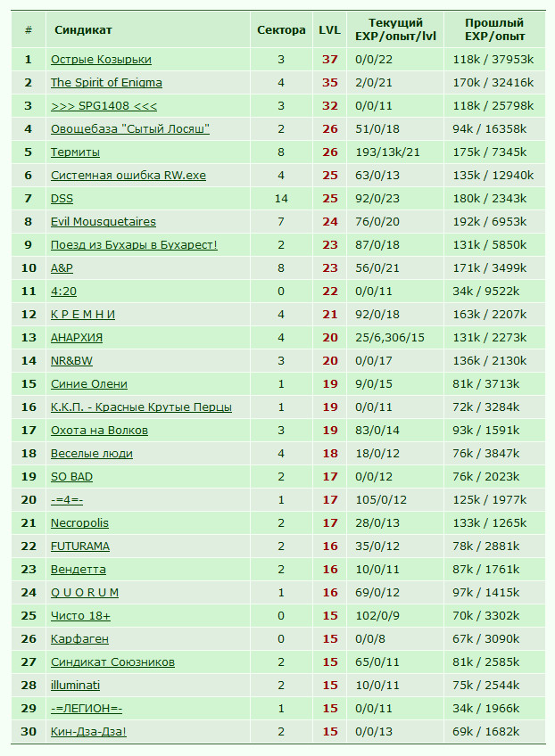Open the 4:20 syndicate link

click(63, 292)
